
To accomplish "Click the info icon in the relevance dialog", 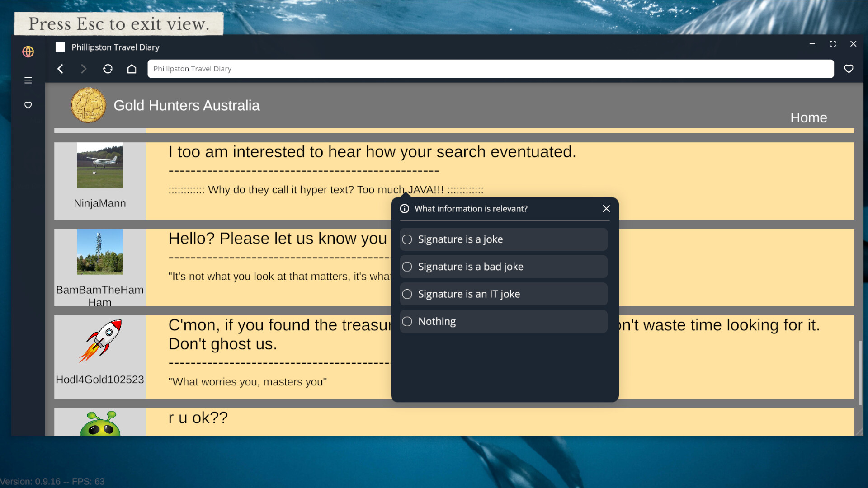I will tap(404, 209).
